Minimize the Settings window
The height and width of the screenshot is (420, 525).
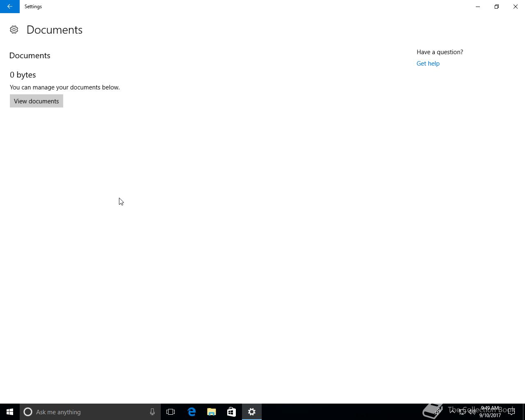[478, 7]
